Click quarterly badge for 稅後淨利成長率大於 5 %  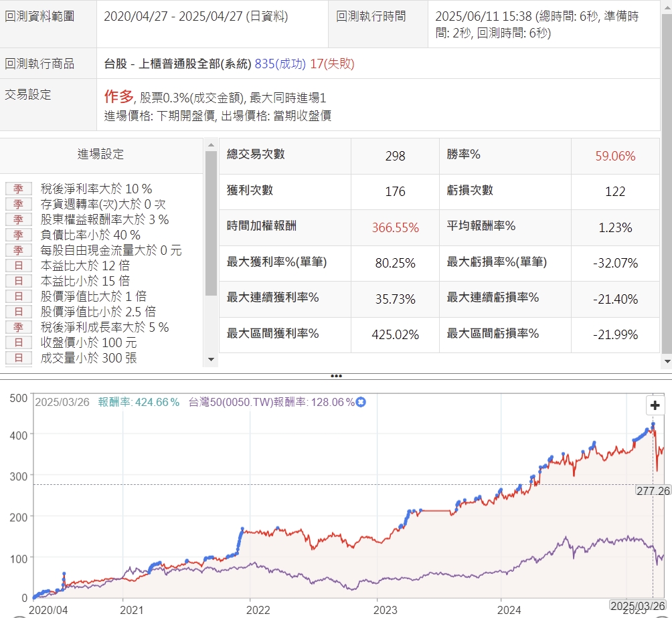tap(18, 327)
